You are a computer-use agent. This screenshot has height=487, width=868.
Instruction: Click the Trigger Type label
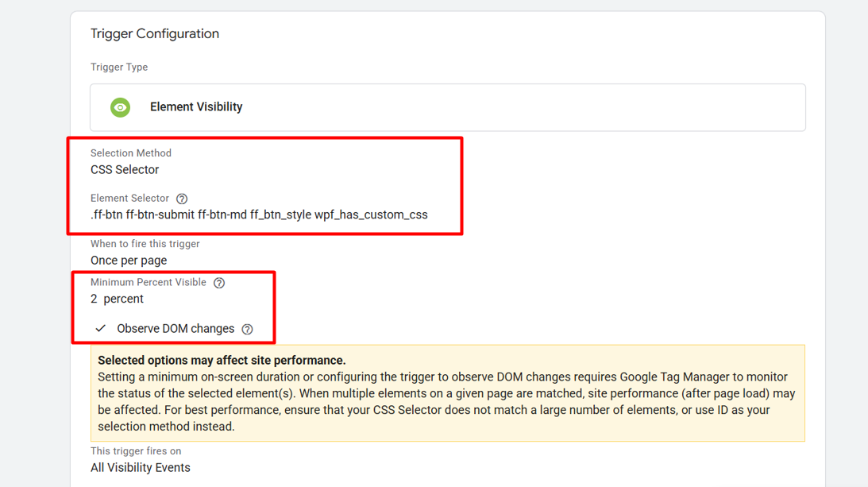[x=119, y=68]
